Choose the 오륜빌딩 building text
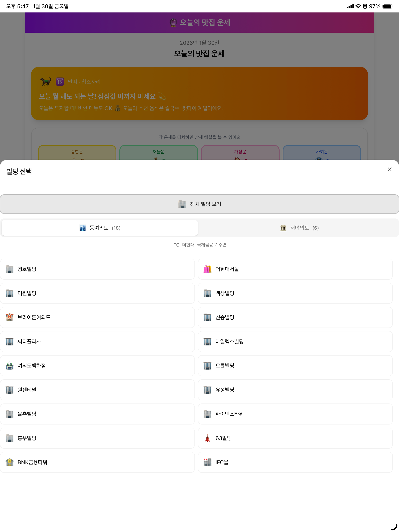399x532 pixels. tap(225, 366)
